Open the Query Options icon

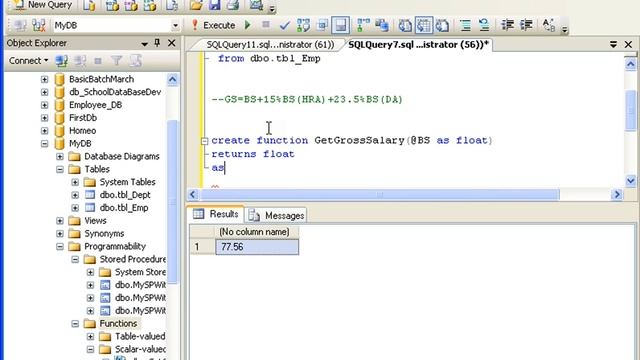click(322, 25)
